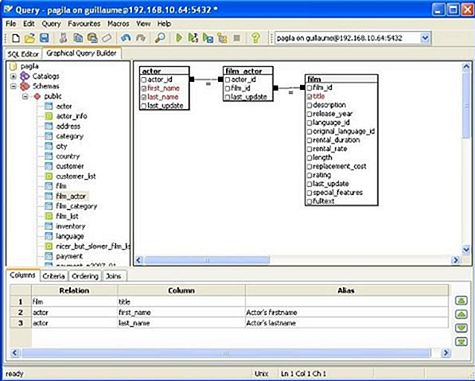
Task: Click the move-to-bottom green arrow button
Action: coord(461,341)
